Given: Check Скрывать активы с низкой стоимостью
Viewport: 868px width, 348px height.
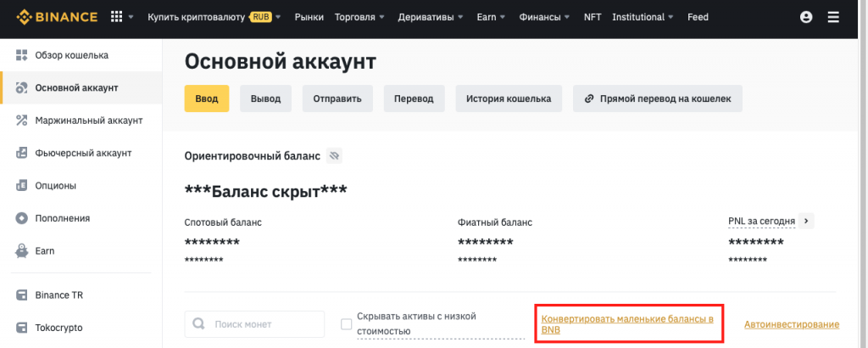Looking at the screenshot, I should point(347,324).
